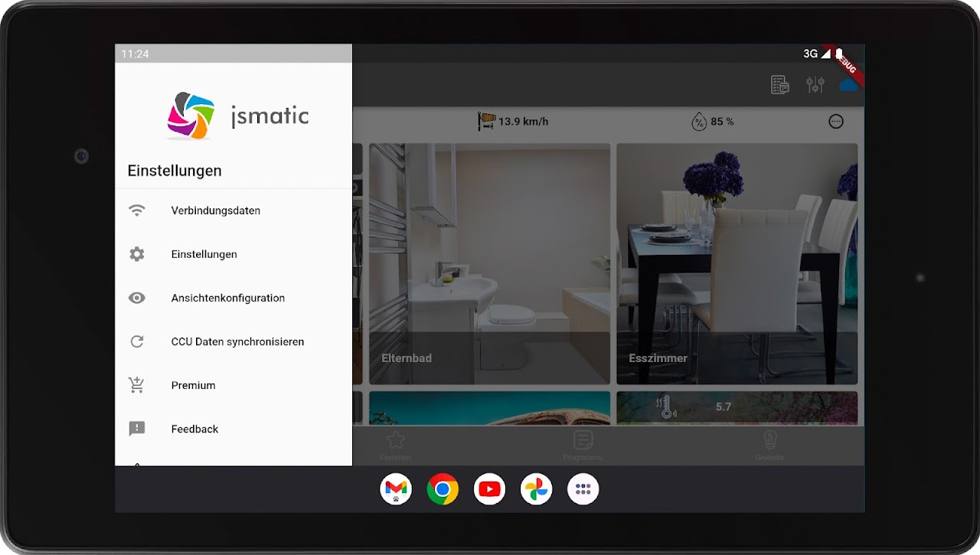
Task: Click the Premium shopping cart icon
Action: pos(137,385)
